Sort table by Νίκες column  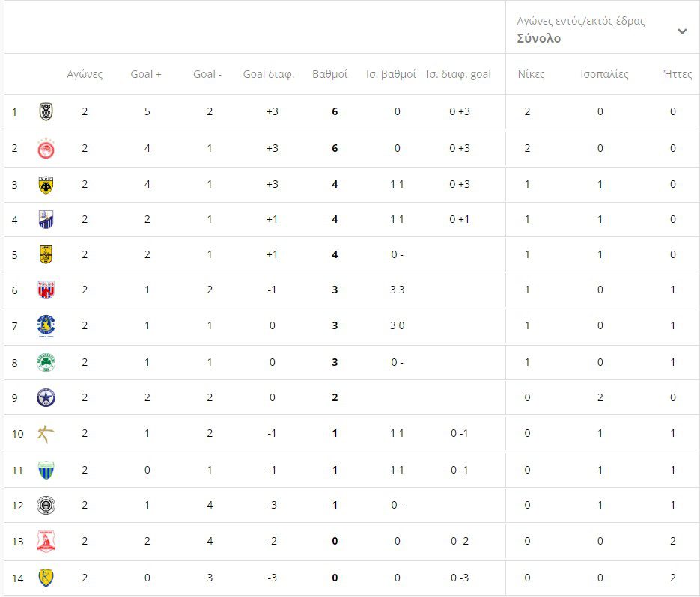tap(531, 74)
